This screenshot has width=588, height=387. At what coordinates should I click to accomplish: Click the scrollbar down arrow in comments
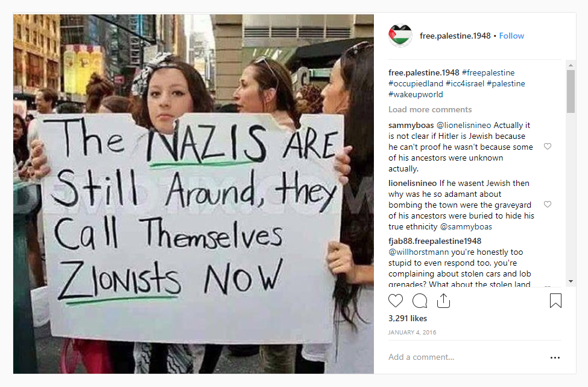point(571,281)
